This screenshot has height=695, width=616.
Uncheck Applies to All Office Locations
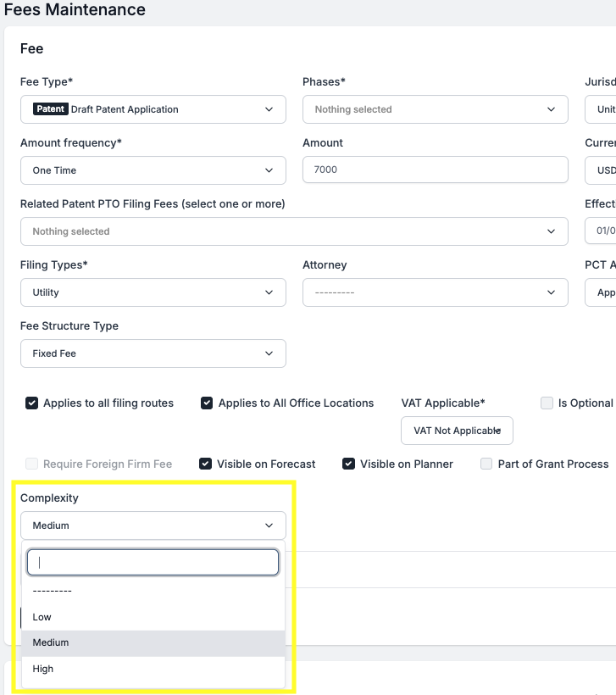pos(207,403)
